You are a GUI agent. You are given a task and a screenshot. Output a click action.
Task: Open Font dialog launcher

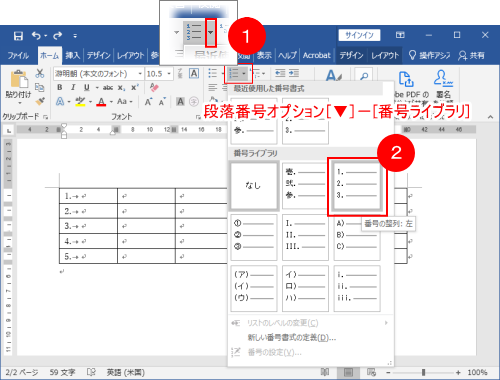pos(198,117)
